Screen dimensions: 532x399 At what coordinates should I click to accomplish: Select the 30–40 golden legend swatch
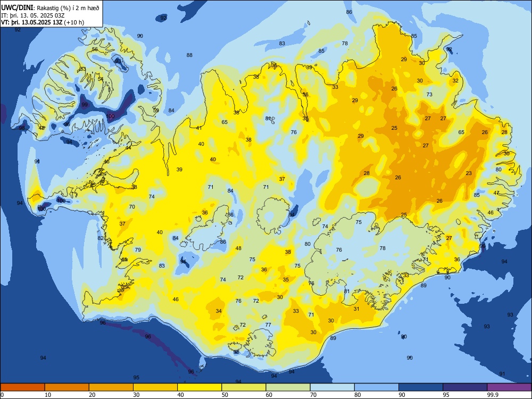(x=155, y=387)
